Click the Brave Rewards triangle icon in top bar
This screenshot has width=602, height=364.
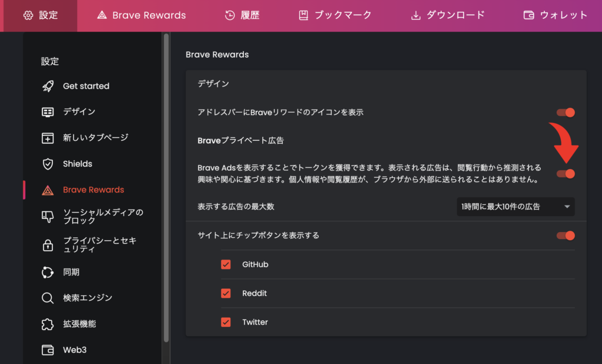click(102, 15)
